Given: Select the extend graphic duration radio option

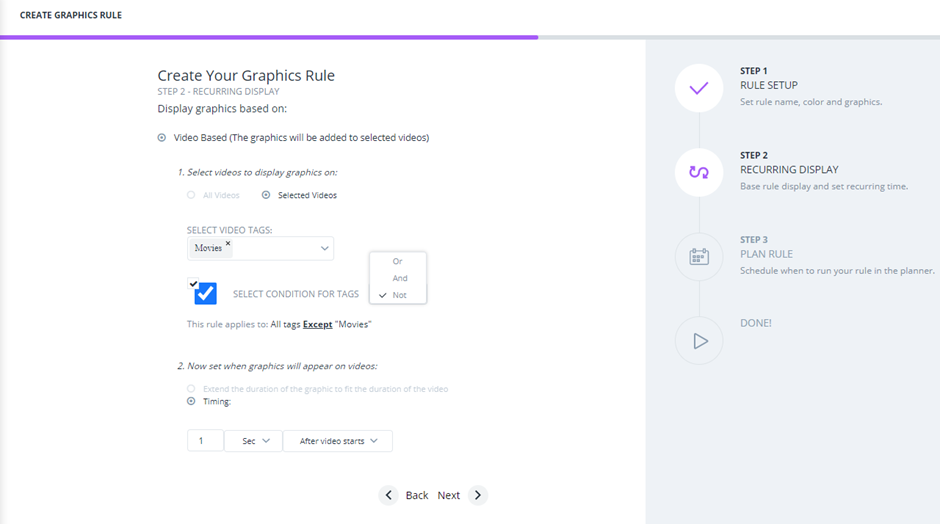Looking at the screenshot, I should (191, 388).
